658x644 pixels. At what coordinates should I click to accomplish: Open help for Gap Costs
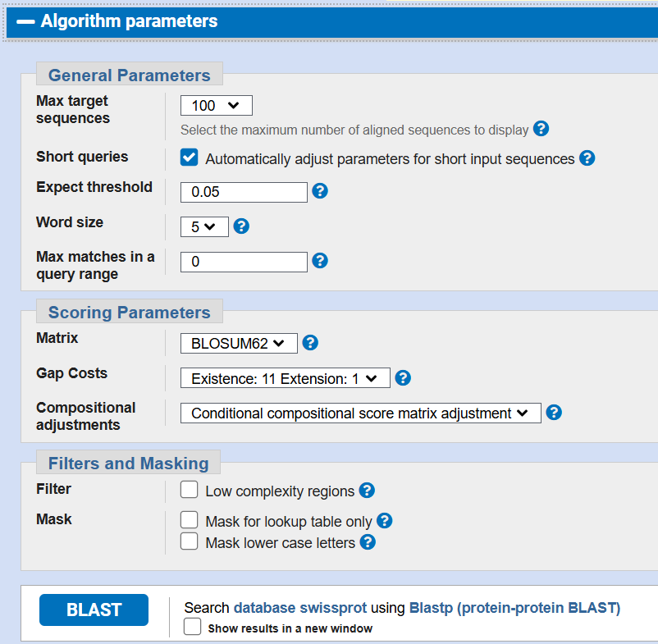tap(402, 377)
